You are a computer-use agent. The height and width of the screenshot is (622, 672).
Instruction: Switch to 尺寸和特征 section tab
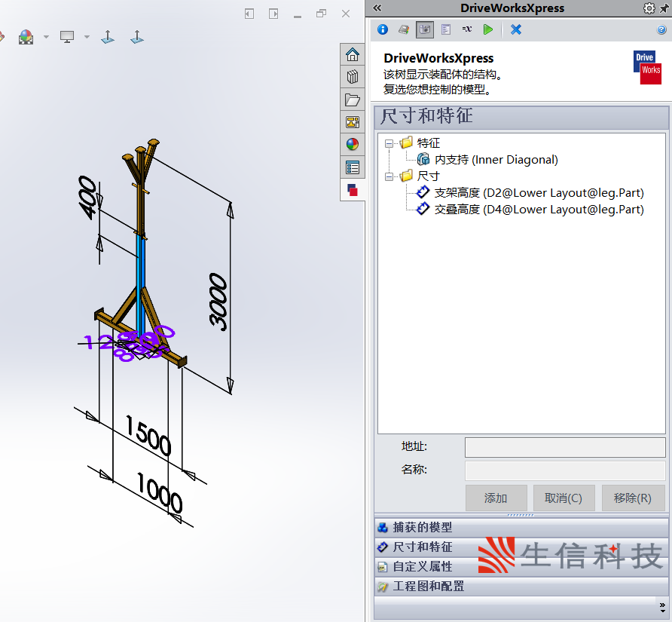pos(521,547)
